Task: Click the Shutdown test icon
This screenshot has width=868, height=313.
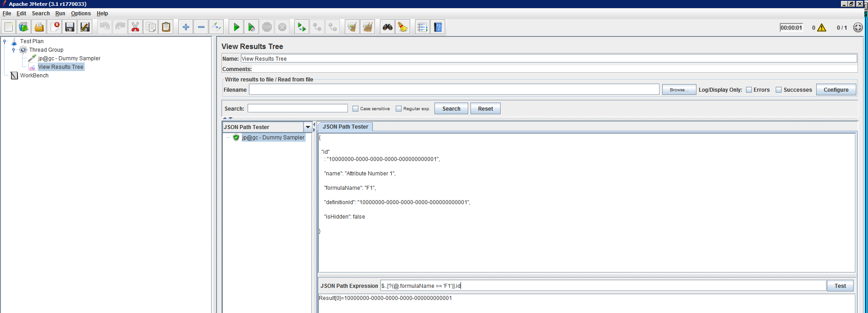Action: pyautogui.click(x=282, y=27)
